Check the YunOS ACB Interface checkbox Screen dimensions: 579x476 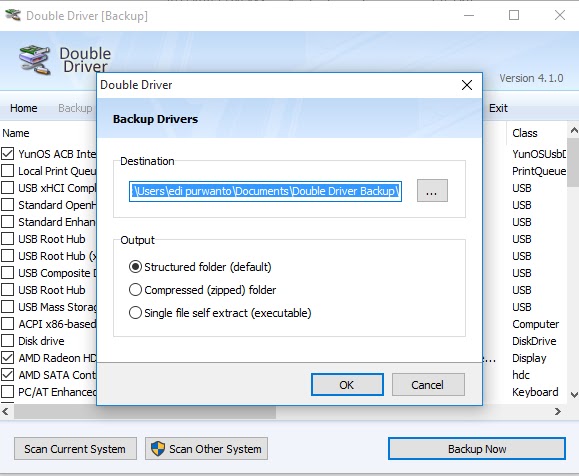tap(7, 154)
